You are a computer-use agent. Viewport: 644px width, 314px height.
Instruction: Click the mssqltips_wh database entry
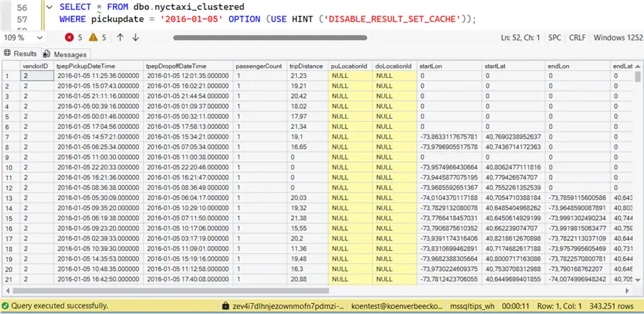click(x=471, y=306)
